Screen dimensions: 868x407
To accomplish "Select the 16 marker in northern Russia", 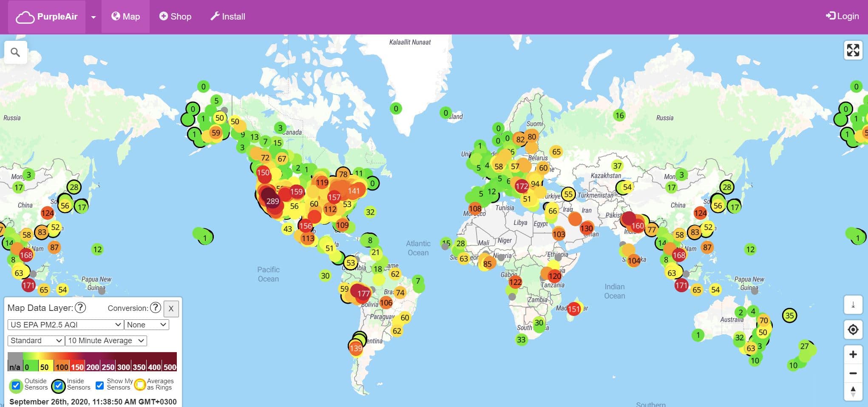I will [x=620, y=115].
